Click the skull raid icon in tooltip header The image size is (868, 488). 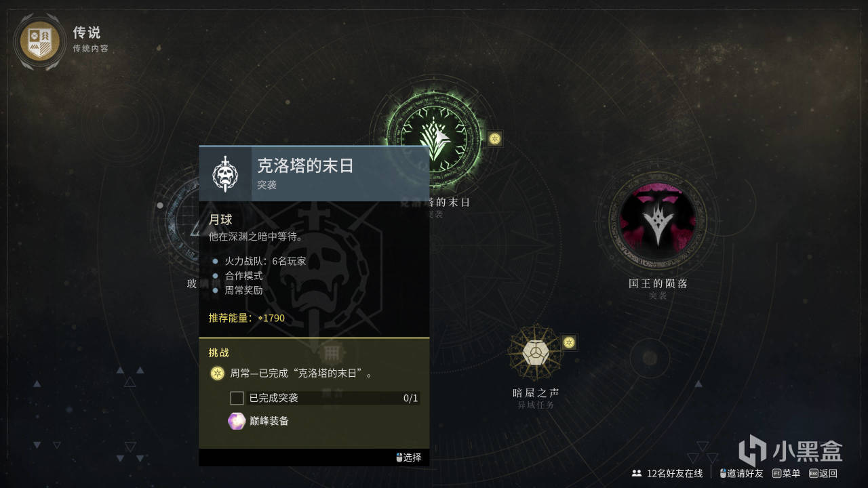coord(225,174)
